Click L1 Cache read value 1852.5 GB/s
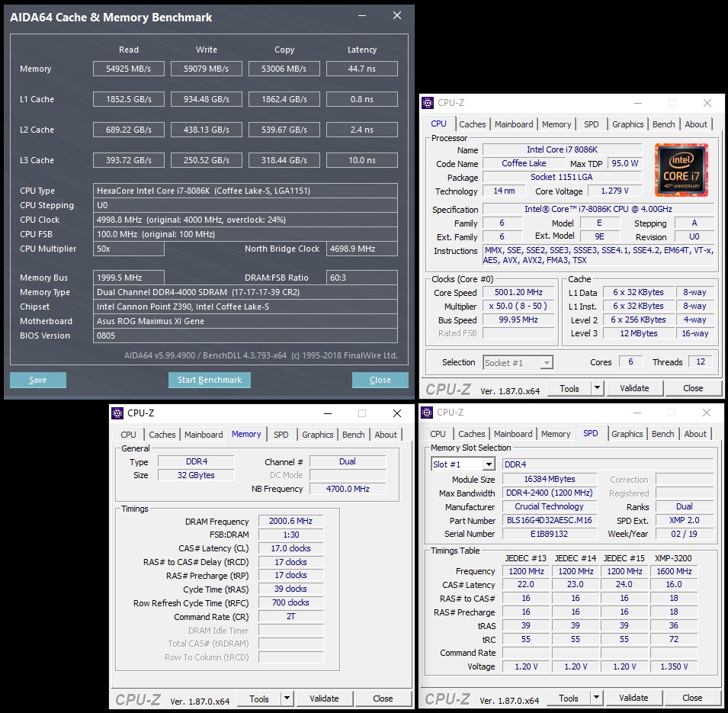The height and width of the screenshot is (713, 728). [129, 99]
